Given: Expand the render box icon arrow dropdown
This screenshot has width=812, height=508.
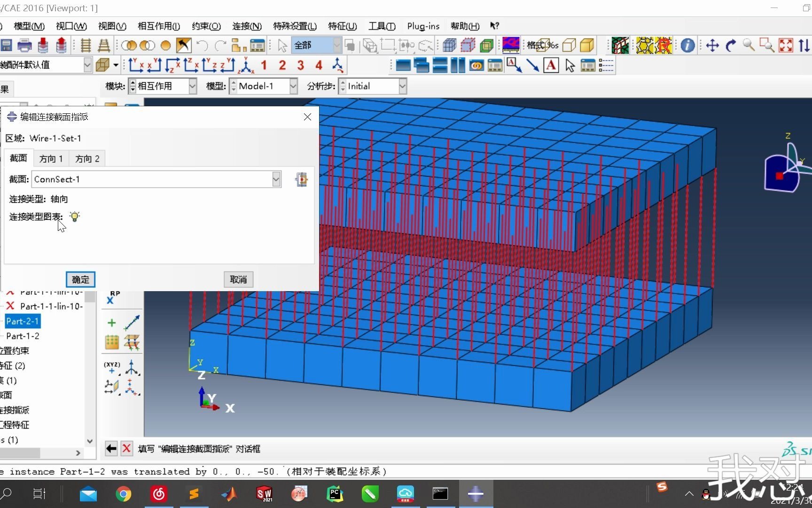Looking at the screenshot, I should pyautogui.click(x=116, y=65).
